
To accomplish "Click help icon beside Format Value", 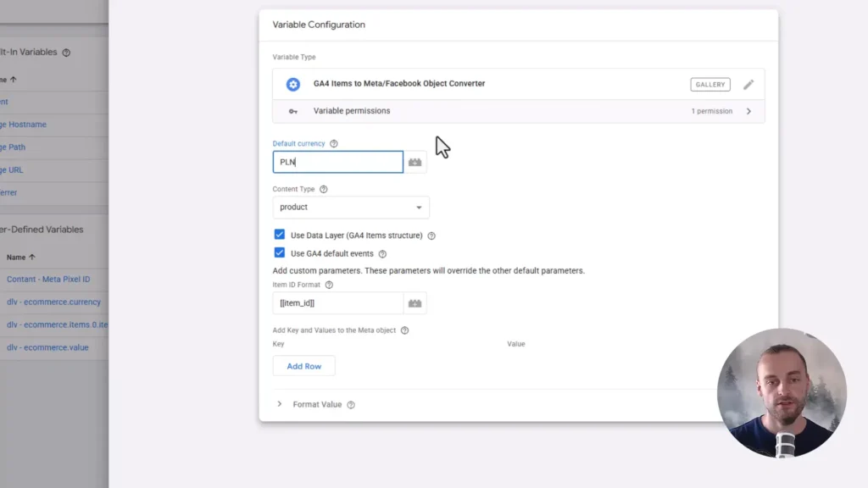I will (x=351, y=405).
